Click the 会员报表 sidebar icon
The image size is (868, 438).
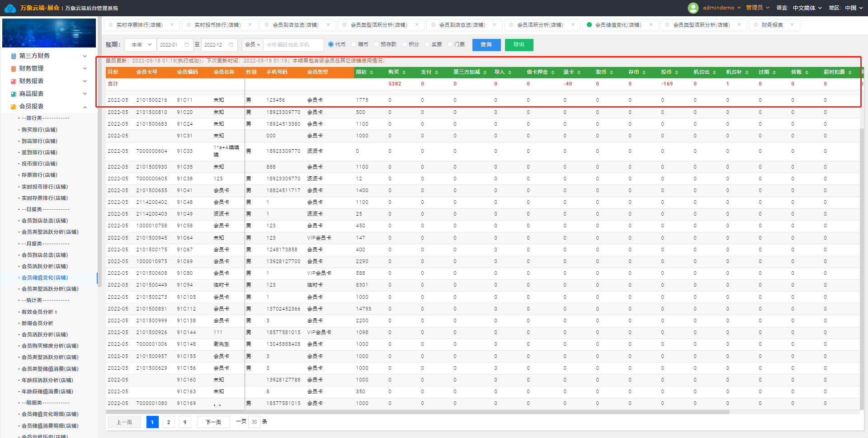14,107
